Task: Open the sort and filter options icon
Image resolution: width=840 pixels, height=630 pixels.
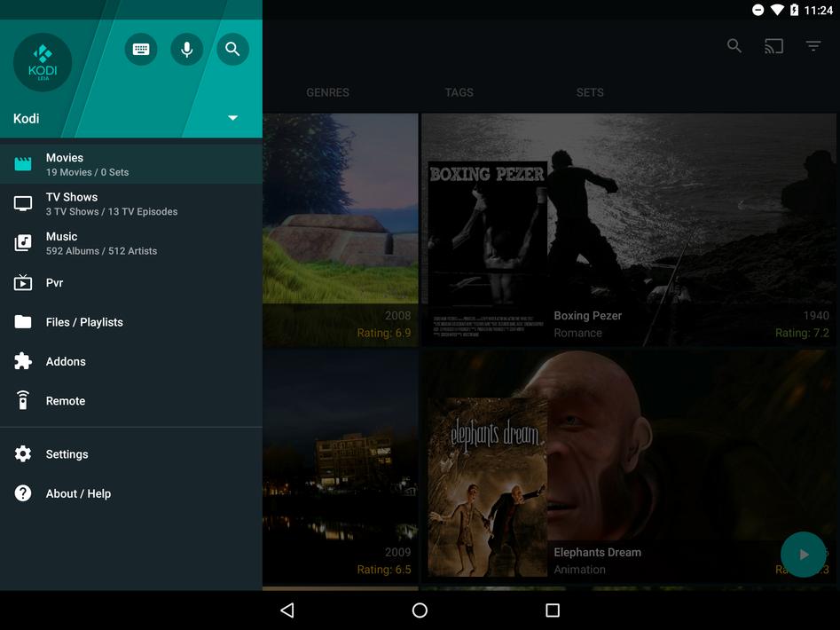Action: pyautogui.click(x=813, y=46)
